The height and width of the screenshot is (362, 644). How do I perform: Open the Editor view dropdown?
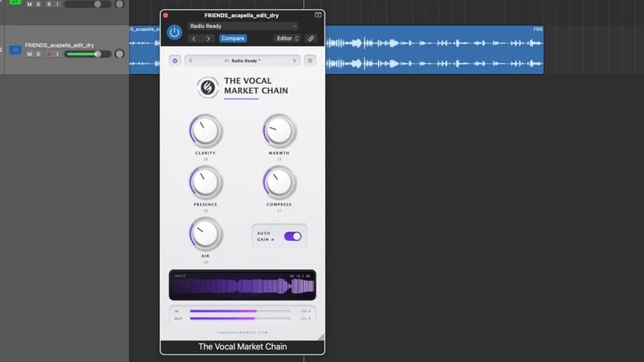point(287,39)
